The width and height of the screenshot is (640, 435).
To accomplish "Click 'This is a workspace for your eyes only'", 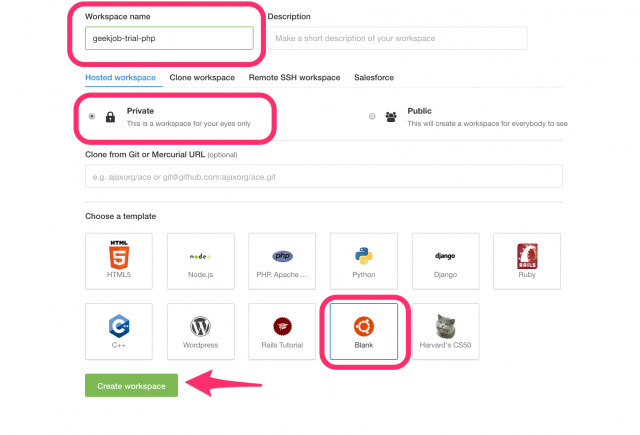I will pyautogui.click(x=189, y=124).
